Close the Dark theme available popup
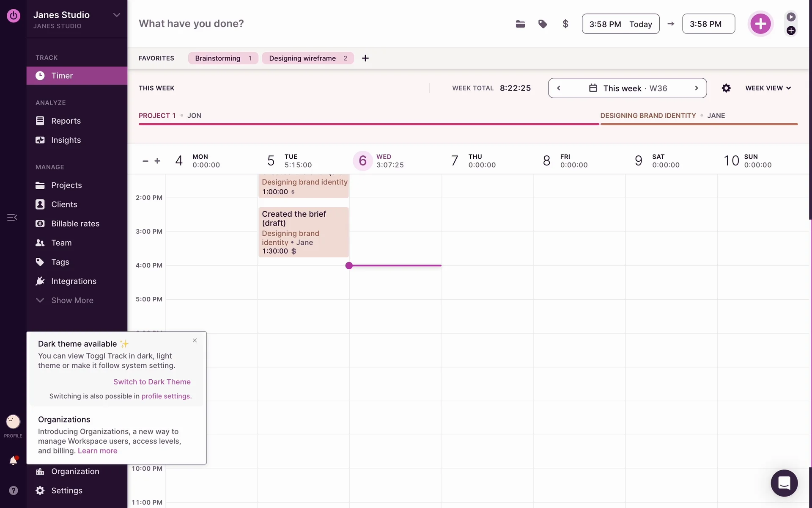The height and width of the screenshot is (508, 812). point(195,340)
